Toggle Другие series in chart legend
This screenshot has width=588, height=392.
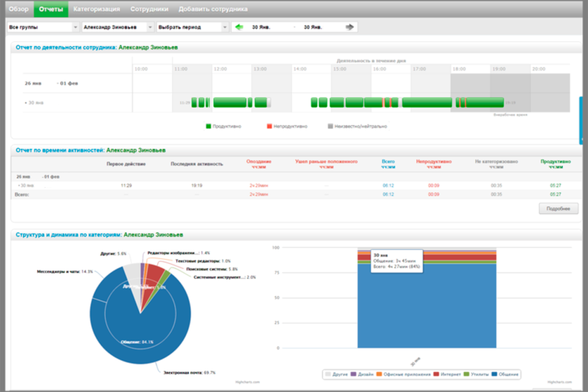(x=336, y=374)
